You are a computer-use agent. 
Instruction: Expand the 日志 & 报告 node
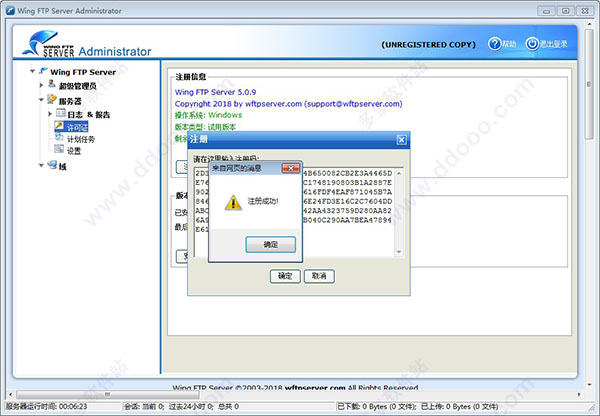click(50, 114)
